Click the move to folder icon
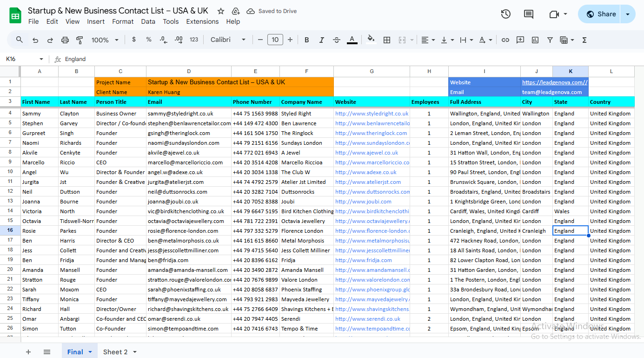The image size is (644, 358). tap(235, 11)
